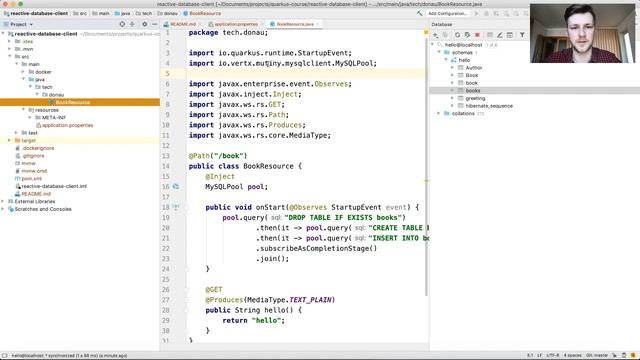Expand External Libraries node
Screen dimensions: 640x360
tap(3, 201)
